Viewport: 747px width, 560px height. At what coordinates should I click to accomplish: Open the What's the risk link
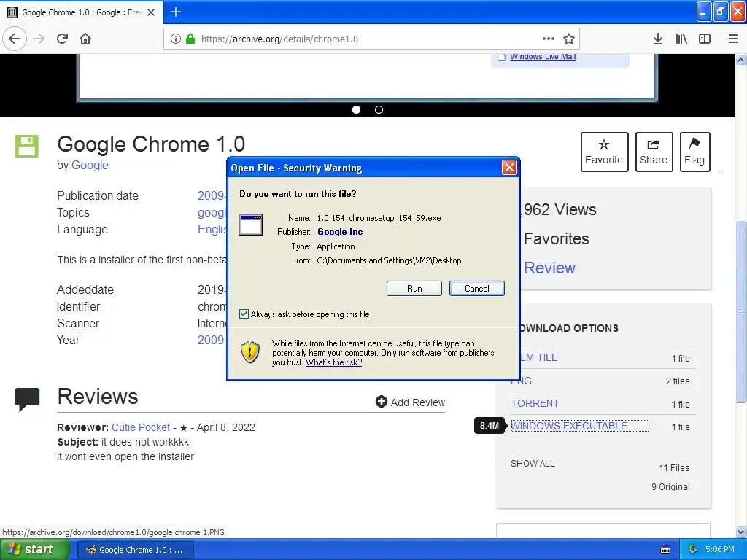click(333, 362)
